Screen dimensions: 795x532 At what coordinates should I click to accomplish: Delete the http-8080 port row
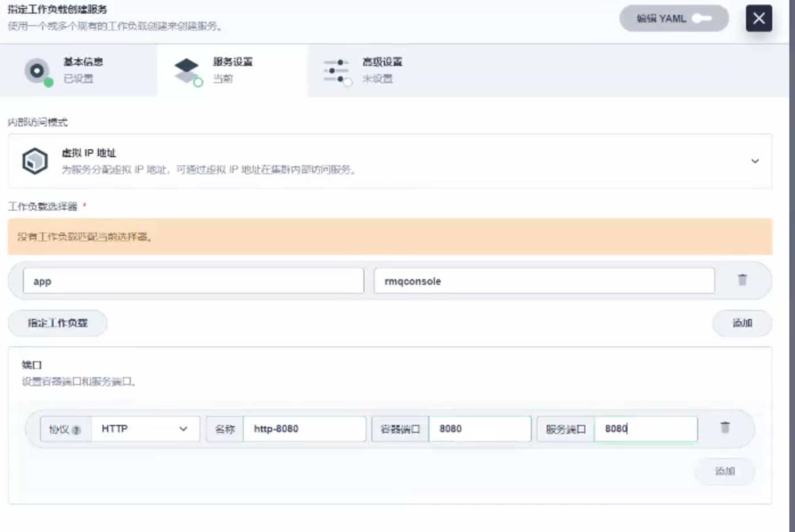coord(725,427)
